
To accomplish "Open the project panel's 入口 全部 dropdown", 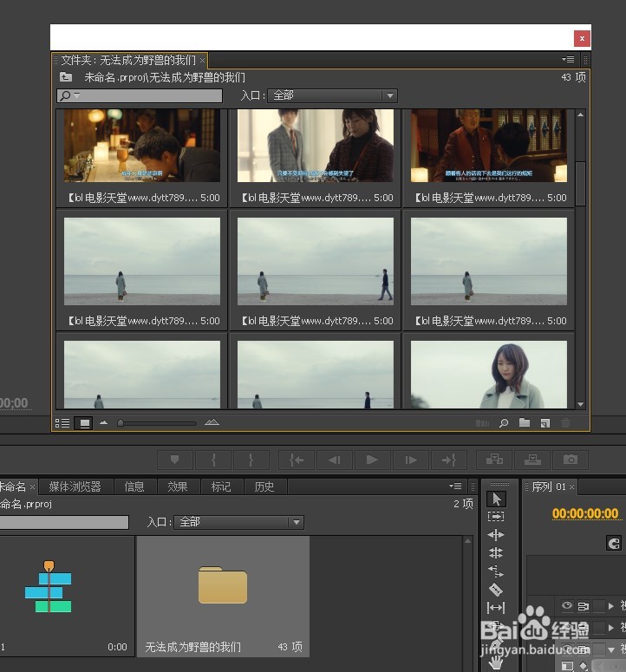I will [238, 522].
